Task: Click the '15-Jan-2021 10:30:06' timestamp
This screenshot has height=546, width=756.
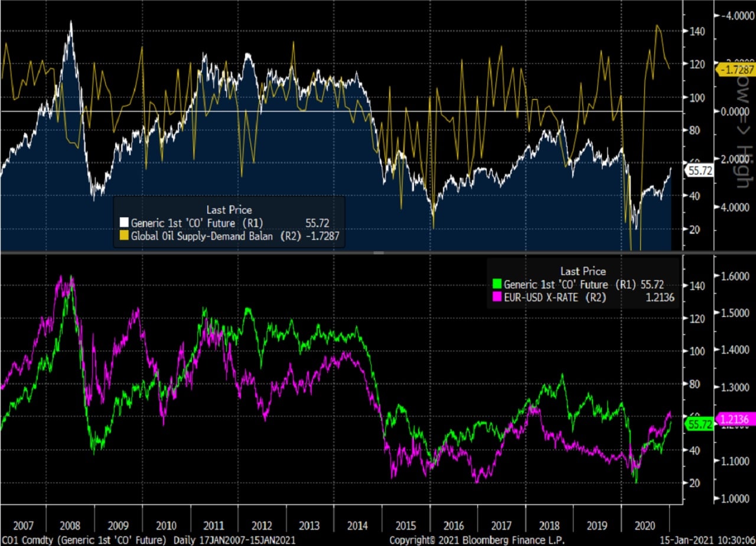Action: (x=709, y=540)
